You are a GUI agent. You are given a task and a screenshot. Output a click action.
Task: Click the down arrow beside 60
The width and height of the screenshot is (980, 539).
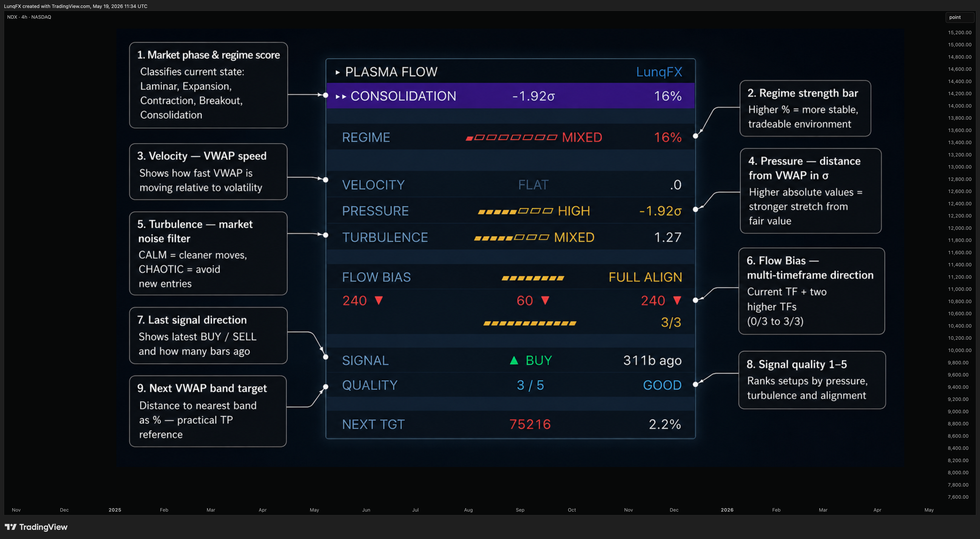tap(545, 301)
